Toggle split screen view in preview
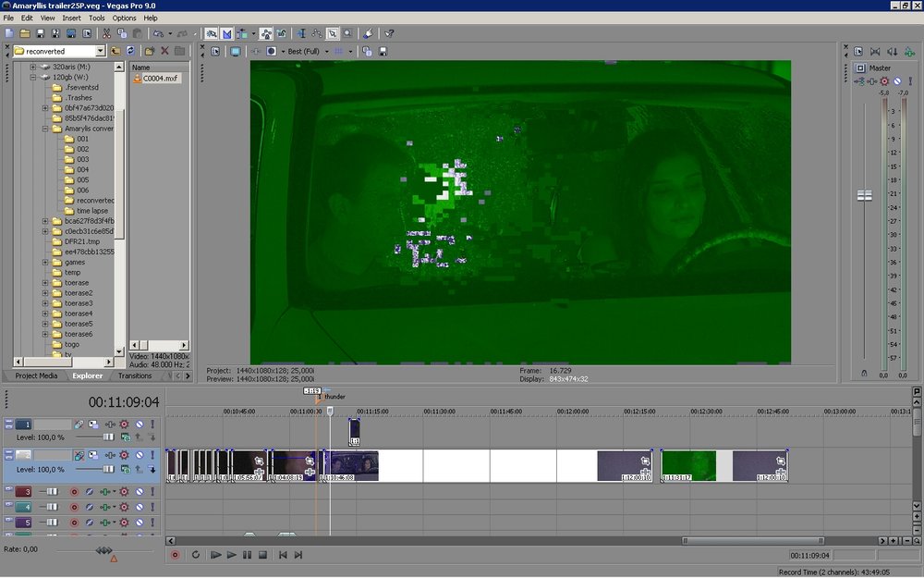 [x=271, y=51]
